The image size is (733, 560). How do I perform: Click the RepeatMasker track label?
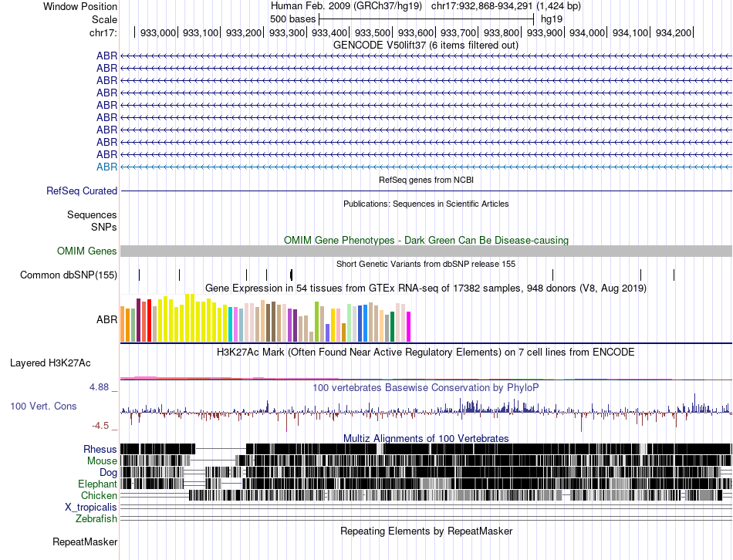coord(85,542)
